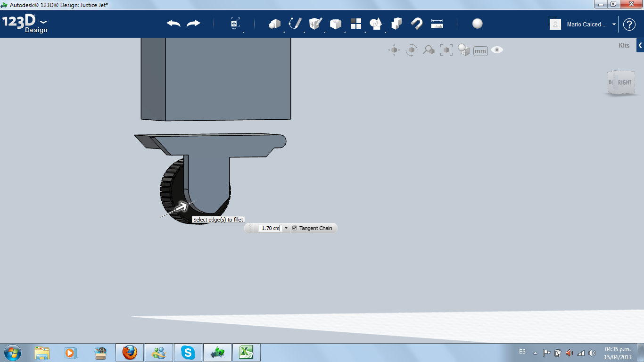Screen dimensions: 644x362
Task: Toggle the Tangent Chain checkbox
Action: coord(295,228)
